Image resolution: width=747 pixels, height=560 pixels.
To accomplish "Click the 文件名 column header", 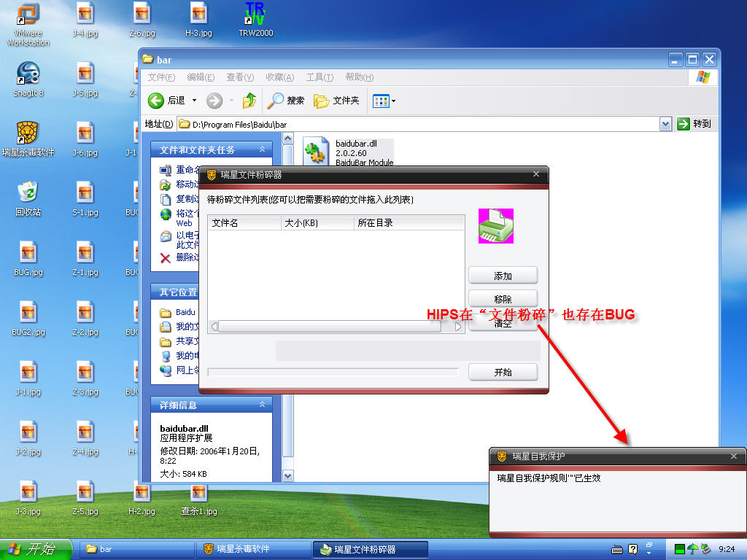I will pyautogui.click(x=244, y=223).
